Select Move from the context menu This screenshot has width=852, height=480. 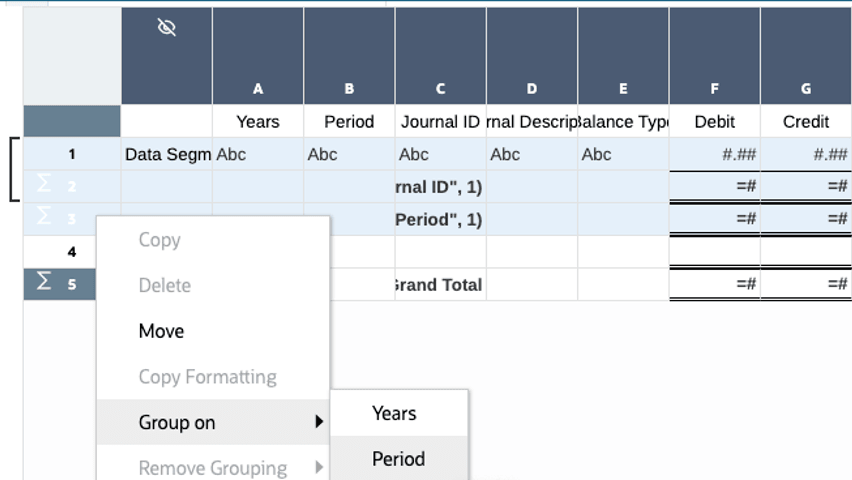161,331
